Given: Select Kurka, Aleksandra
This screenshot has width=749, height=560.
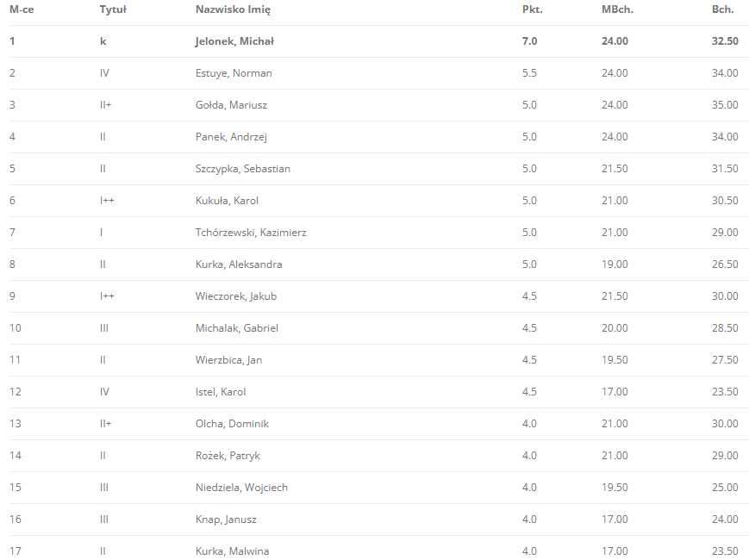Looking at the screenshot, I should [239, 264].
